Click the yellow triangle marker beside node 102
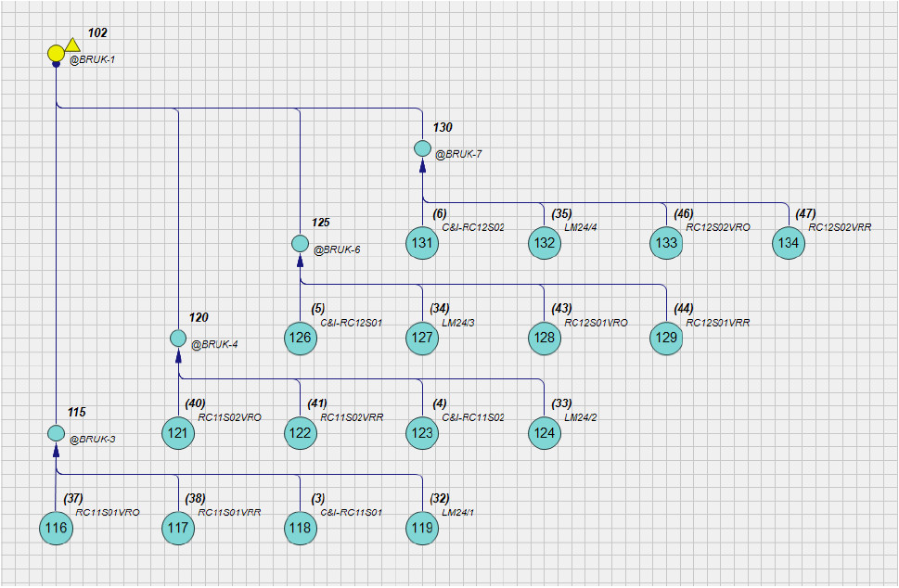Image resolution: width=899 pixels, height=588 pixels. click(x=73, y=45)
